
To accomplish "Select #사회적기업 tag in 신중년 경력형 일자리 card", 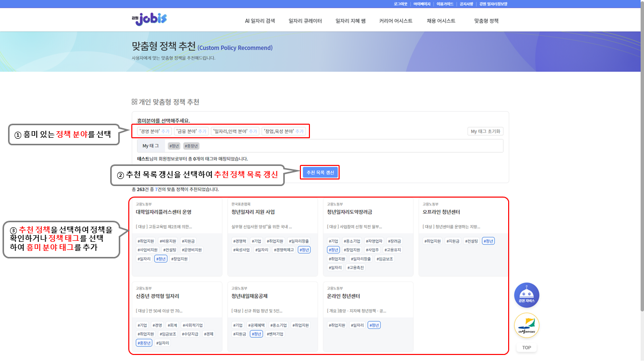I will [x=192, y=325].
